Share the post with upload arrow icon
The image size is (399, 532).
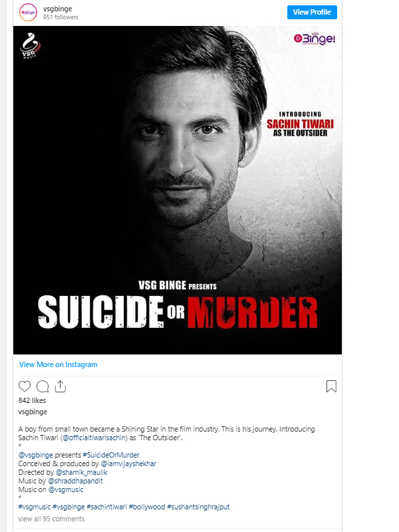(x=61, y=386)
